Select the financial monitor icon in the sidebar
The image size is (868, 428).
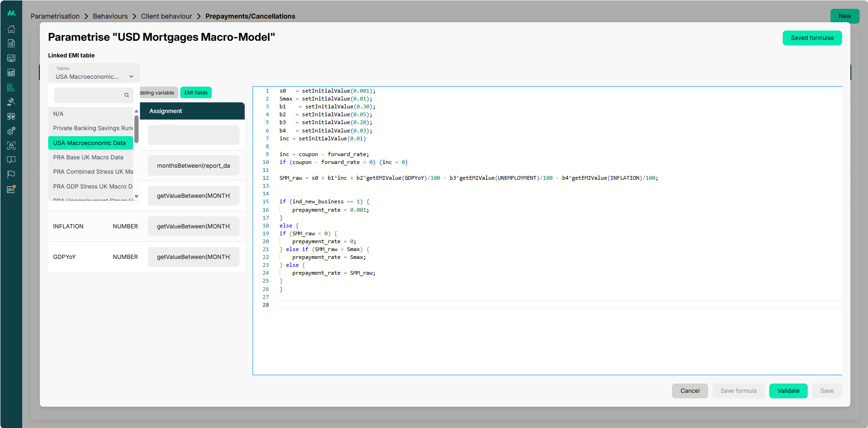(x=11, y=58)
